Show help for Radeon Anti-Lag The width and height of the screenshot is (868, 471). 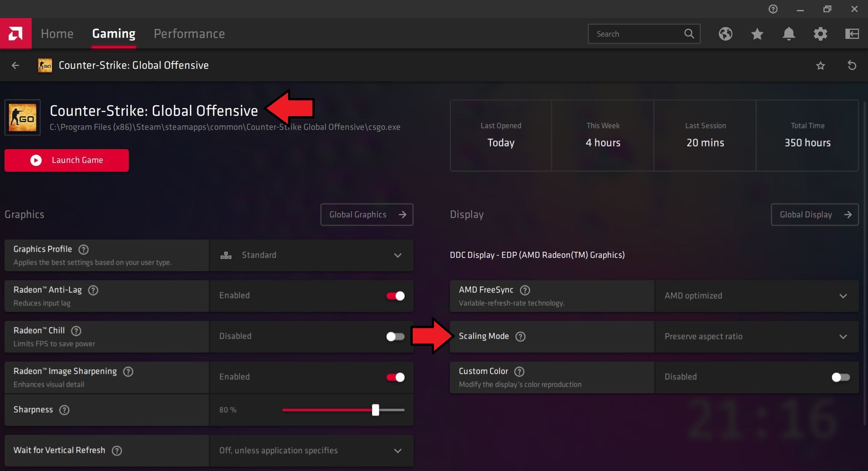[93, 290]
